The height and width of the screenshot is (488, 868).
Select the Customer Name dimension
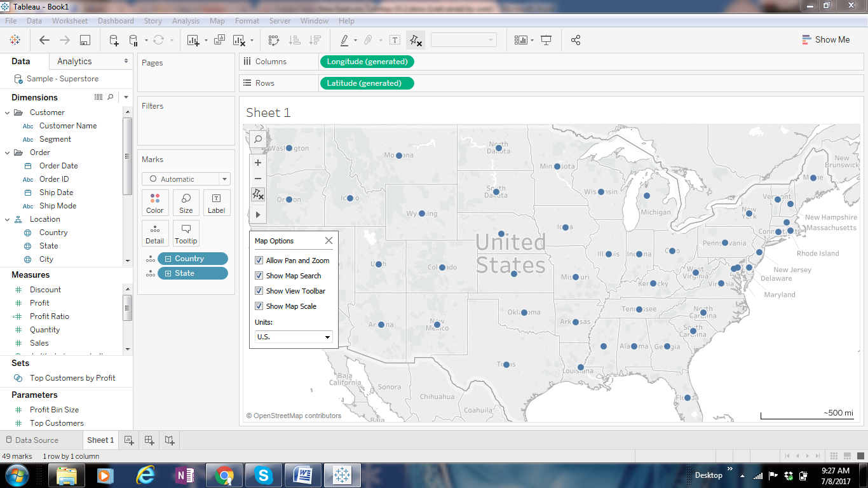tap(68, 126)
